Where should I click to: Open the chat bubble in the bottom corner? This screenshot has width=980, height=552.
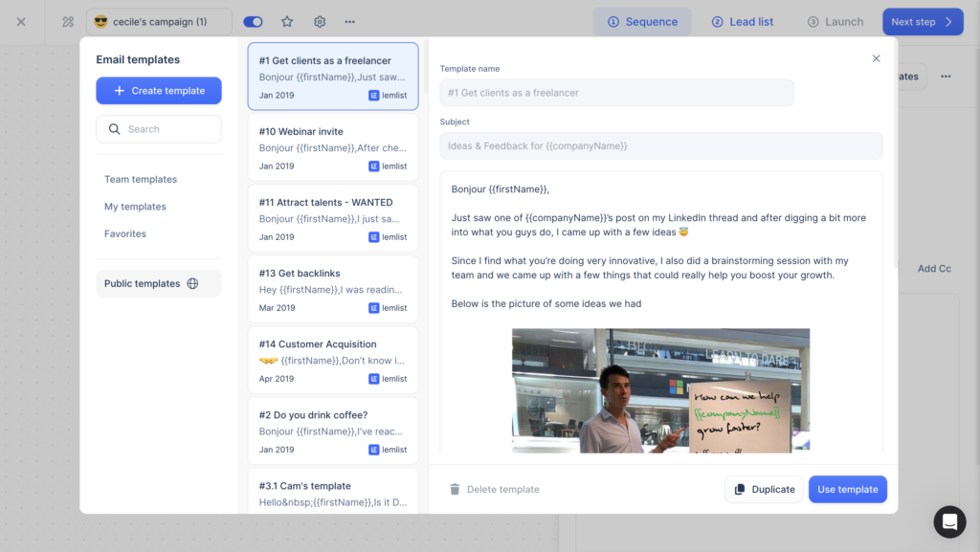point(949,521)
